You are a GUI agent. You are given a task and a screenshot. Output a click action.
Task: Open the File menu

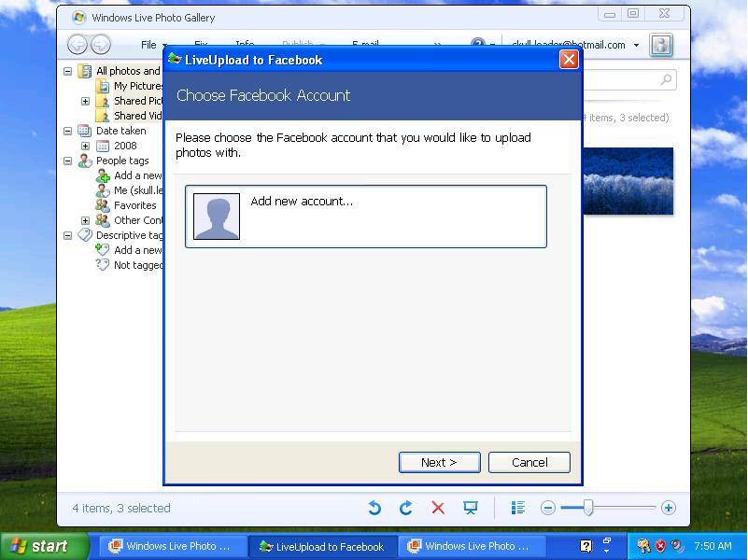[x=148, y=45]
